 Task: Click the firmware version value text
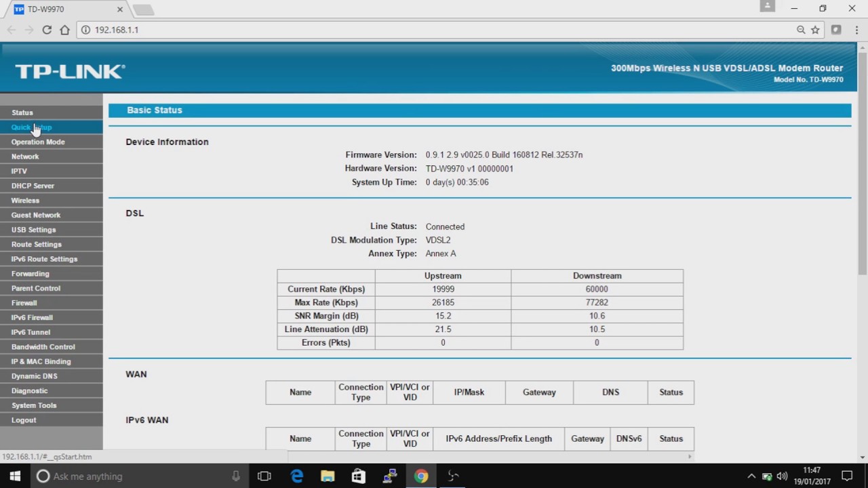coord(504,155)
